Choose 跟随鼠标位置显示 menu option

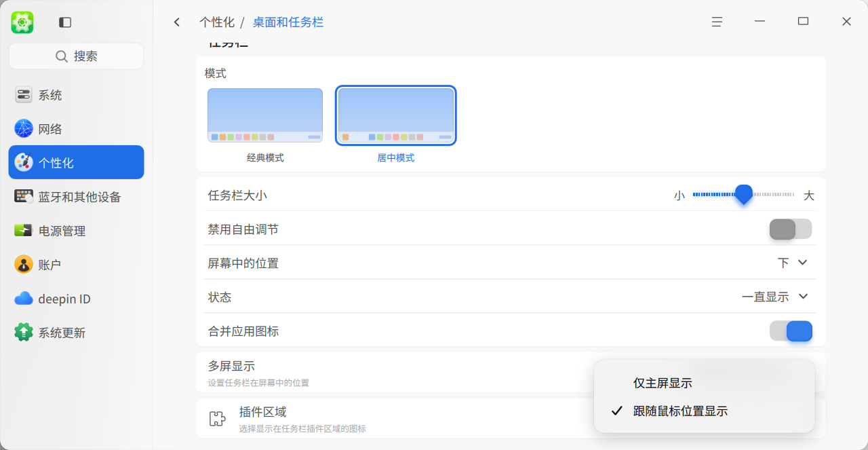coord(704,411)
